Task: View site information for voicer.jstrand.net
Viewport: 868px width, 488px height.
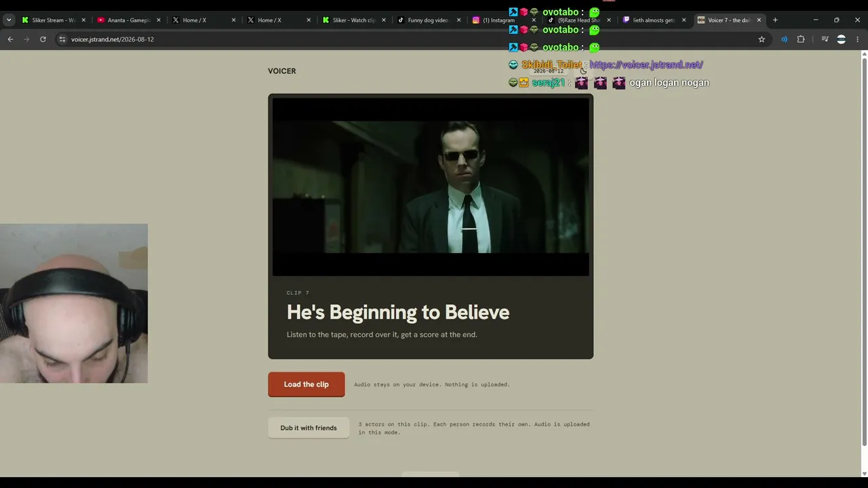Action: click(62, 39)
